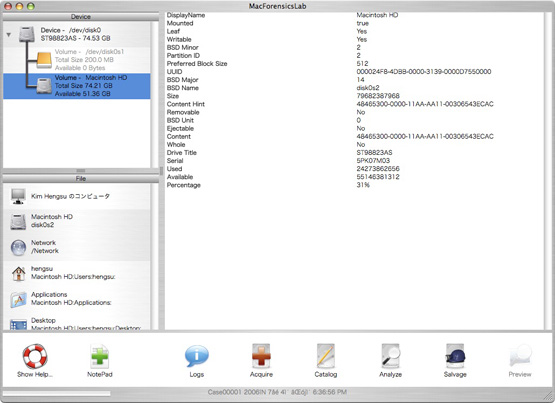Click the BSD Name value disk0s2

click(x=368, y=88)
